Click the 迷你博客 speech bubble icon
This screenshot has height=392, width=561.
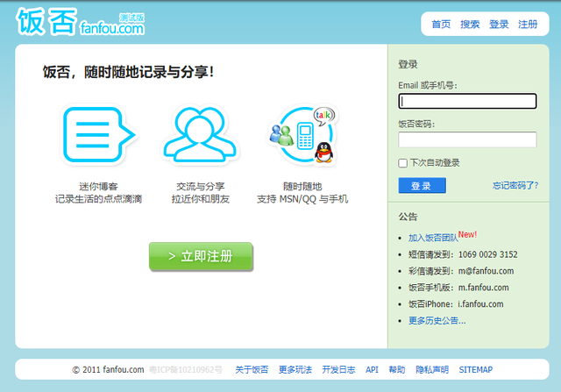pyautogui.click(x=99, y=135)
